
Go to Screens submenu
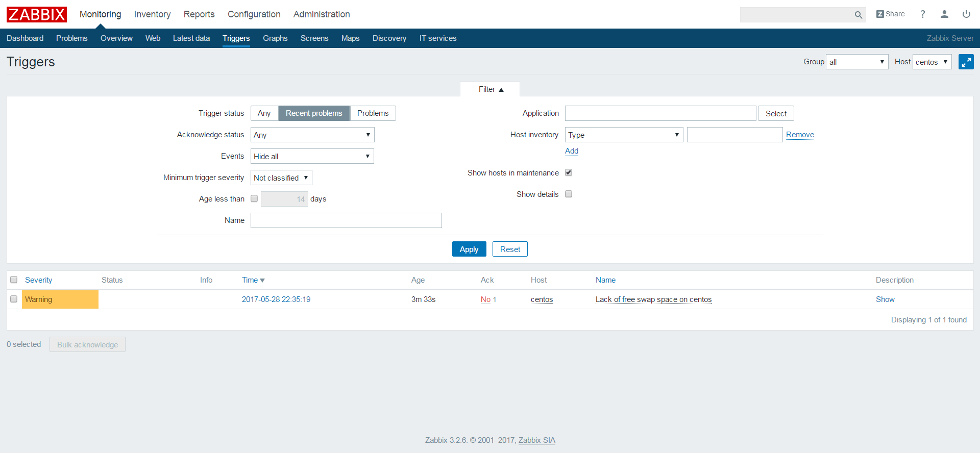[x=314, y=38]
